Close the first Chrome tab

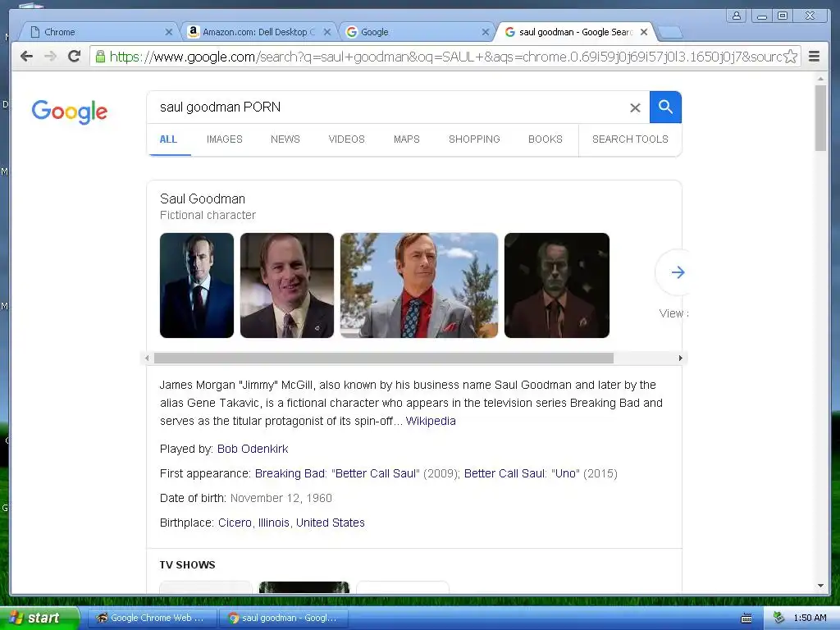(x=169, y=32)
